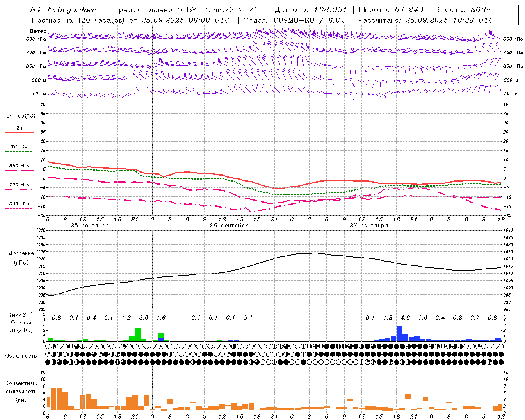The height and width of the screenshot is (420, 525).
Task: Click the left 40 temperature axis value
Action: [42, 104]
